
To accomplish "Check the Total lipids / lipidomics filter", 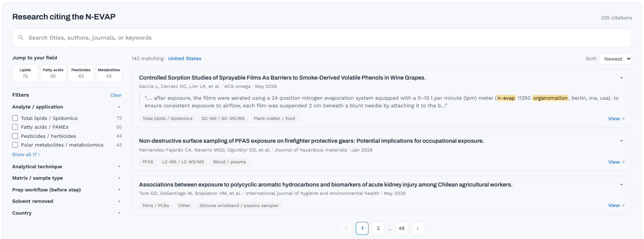I will pos(15,118).
